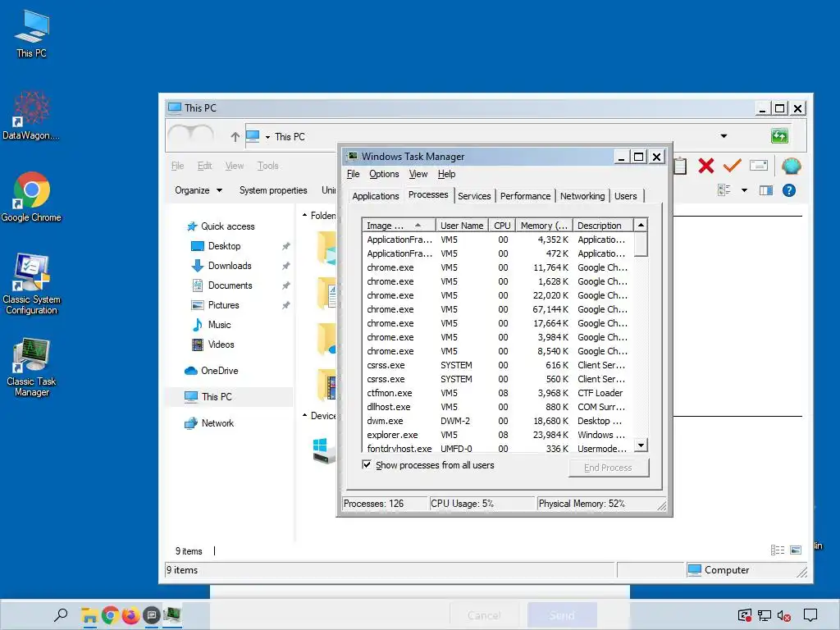Toggle the preview pane icon

[766, 190]
